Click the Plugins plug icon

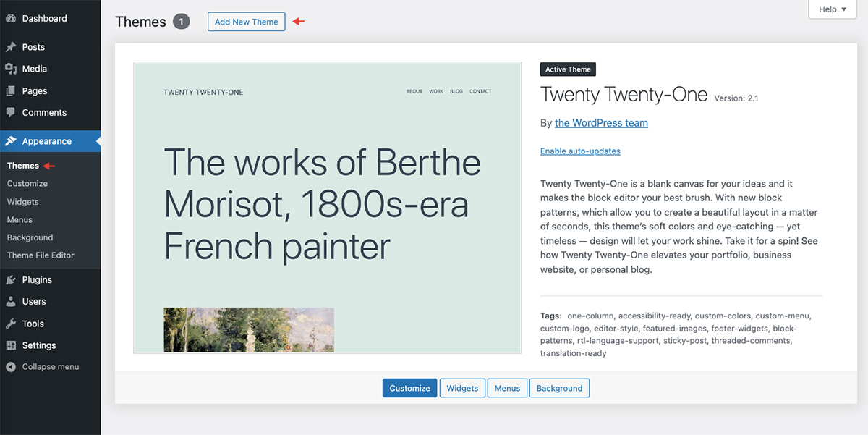(11, 280)
